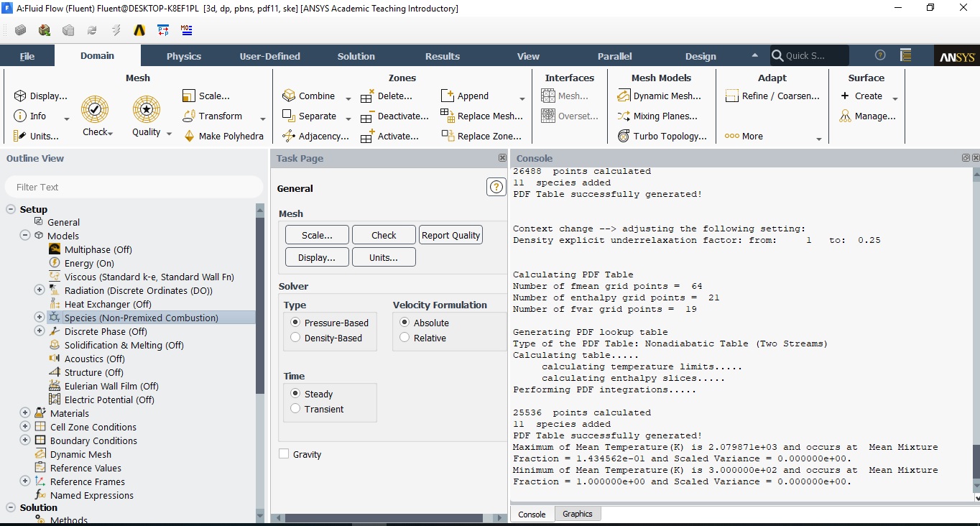The width and height of the screenshot is (980, 526).
Task: Collapse the Setup tree node
Action: click(11, 209)
